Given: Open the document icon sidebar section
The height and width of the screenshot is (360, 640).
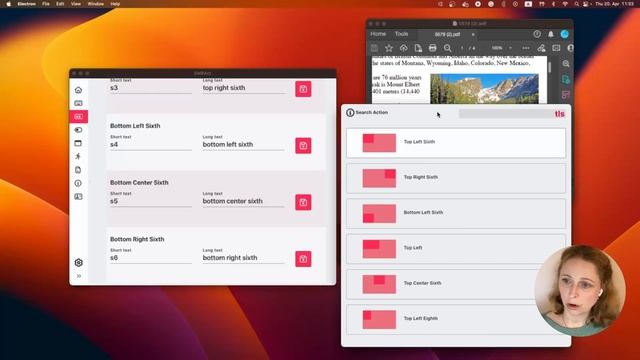Looking at the screenshot, I should (78, 170).
